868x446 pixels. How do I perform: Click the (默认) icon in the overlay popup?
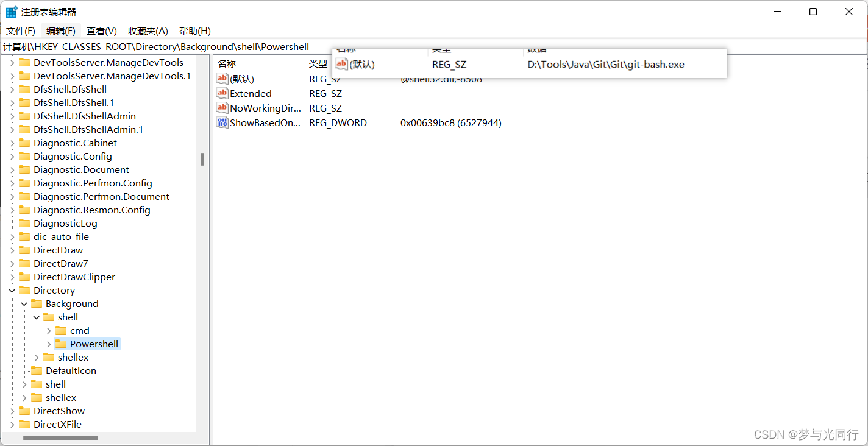click(342, 64)
